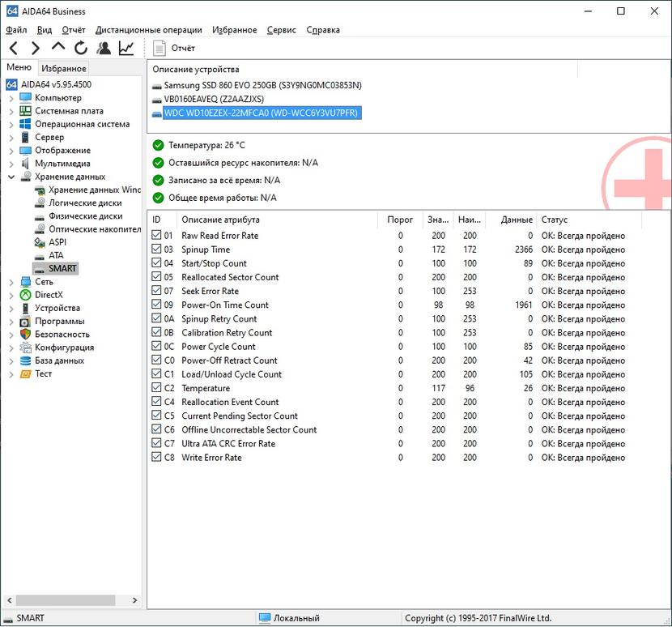Screen dimensions: 672x627
Task: Open the Вид menu
Action: pos(45,30)
